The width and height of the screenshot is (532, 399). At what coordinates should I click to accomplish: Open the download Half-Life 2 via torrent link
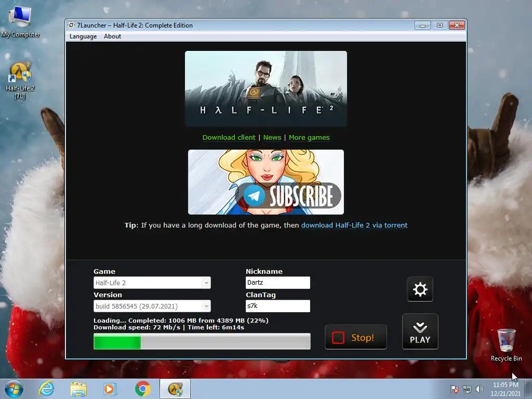(354, 225)
